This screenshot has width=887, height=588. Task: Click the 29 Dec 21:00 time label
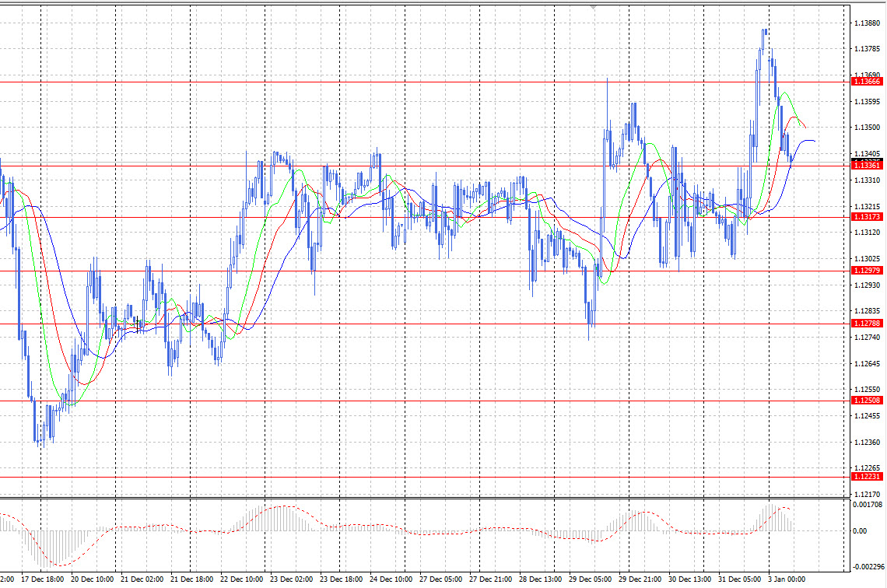pyautogui.click(x=640, y=579)
